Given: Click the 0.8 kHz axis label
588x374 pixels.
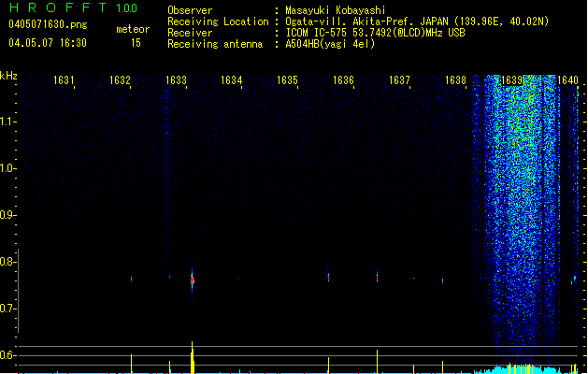Looking at the screenshot, I should [x=7, y=262].
